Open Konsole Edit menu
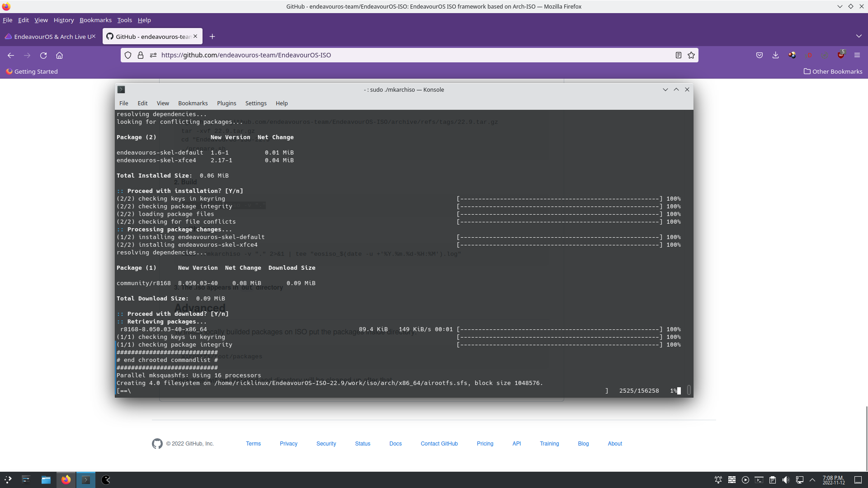Image resolution: width=868 pixels, height=488 pixels. pyautogui.click(x=142, y=103)
